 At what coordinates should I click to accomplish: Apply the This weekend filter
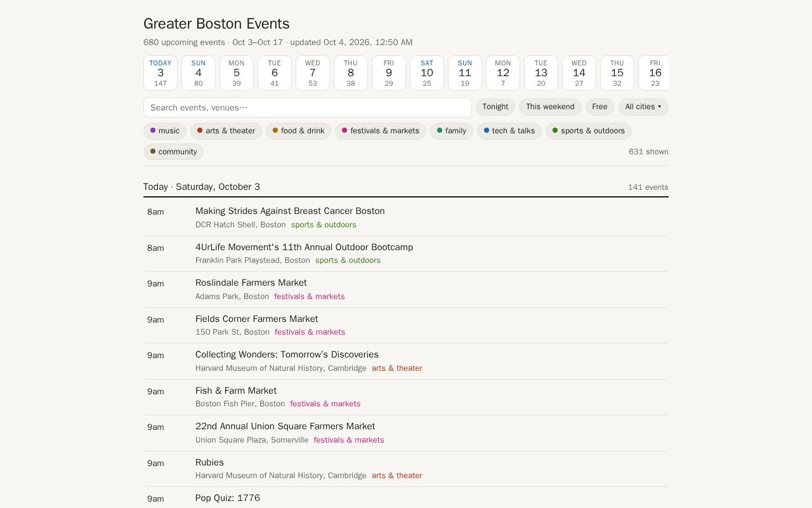[550, 107]
